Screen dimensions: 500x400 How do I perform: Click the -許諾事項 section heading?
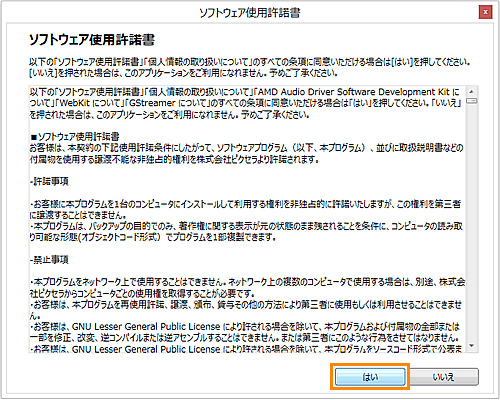[49, 181]
